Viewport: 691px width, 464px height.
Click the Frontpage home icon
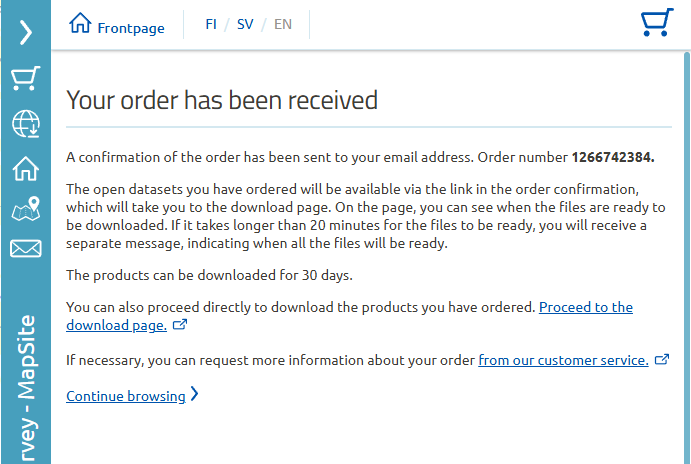pos(80,22)
